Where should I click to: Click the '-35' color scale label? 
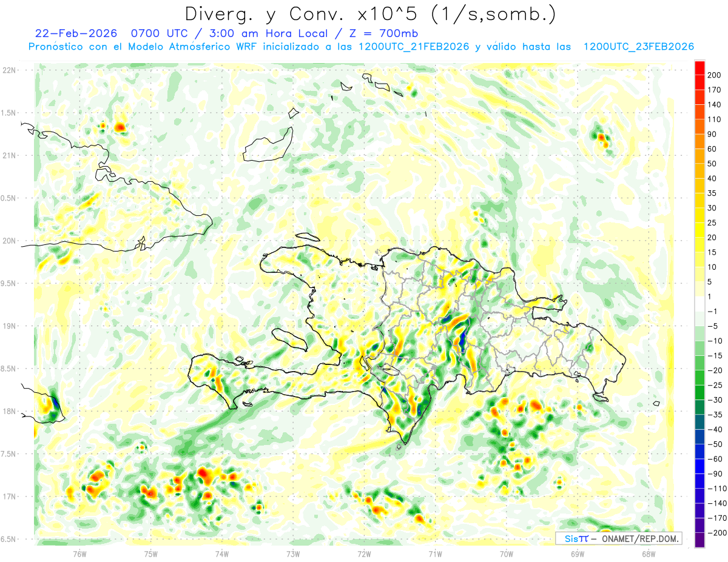coord(714,415)
